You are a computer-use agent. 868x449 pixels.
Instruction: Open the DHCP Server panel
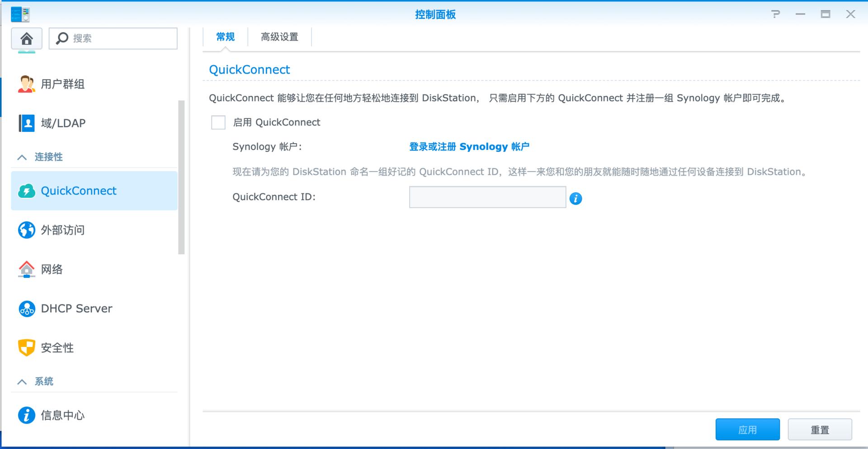76,309
